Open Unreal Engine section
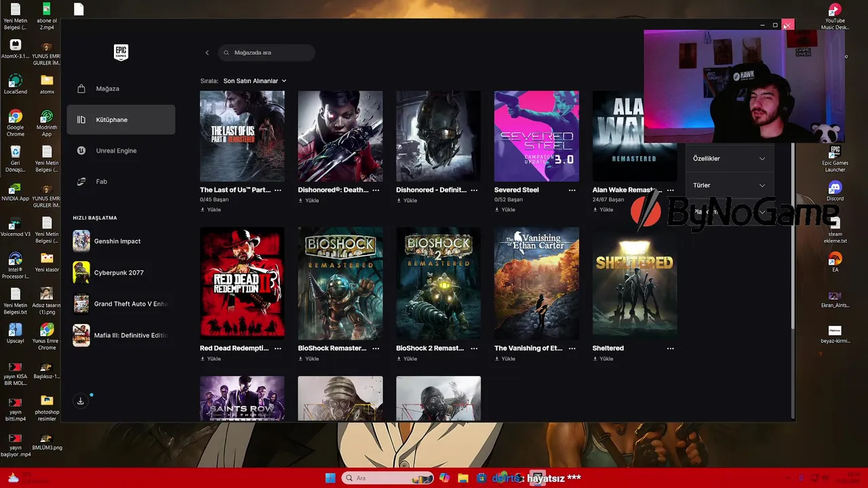This screenshot has width=868, height=488. point(121,150)
